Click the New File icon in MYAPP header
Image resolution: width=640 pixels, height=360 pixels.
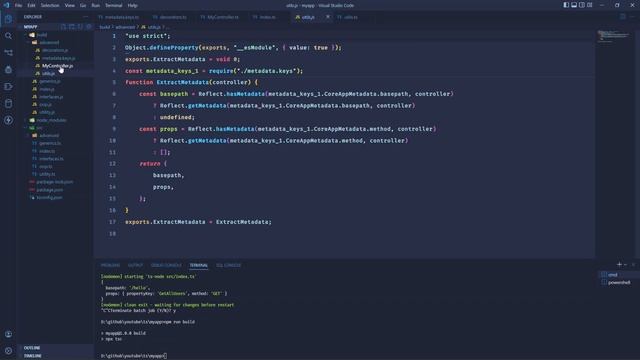coord(63,27)
